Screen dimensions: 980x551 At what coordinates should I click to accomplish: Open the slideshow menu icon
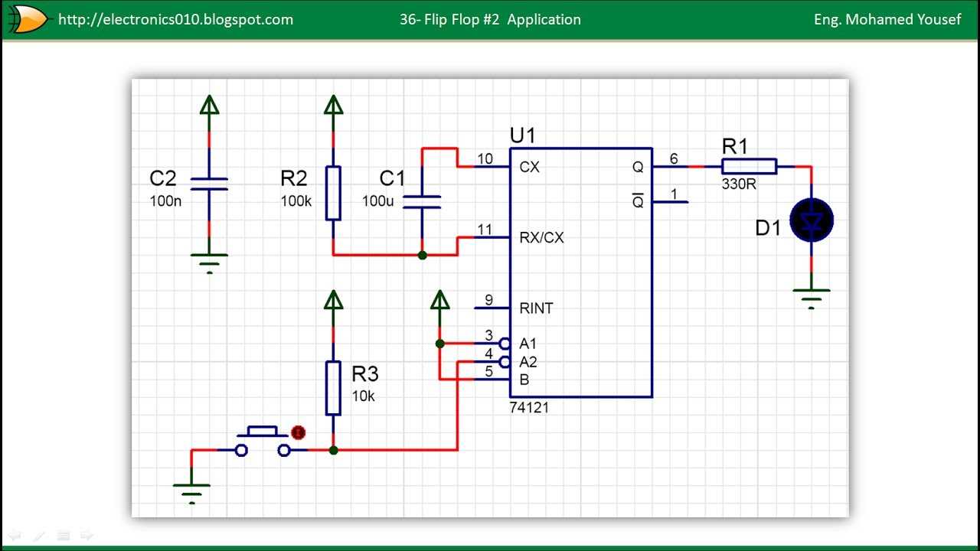[64, 535]
